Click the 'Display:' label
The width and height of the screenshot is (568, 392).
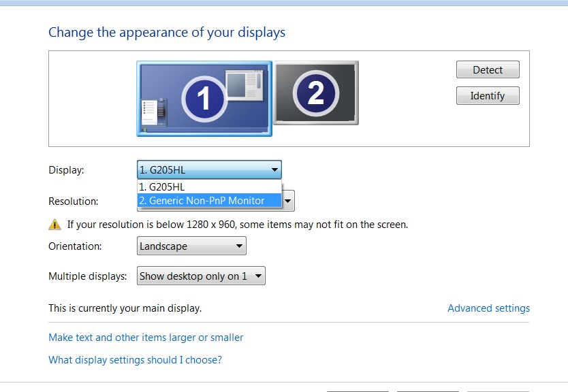(66, 169)
